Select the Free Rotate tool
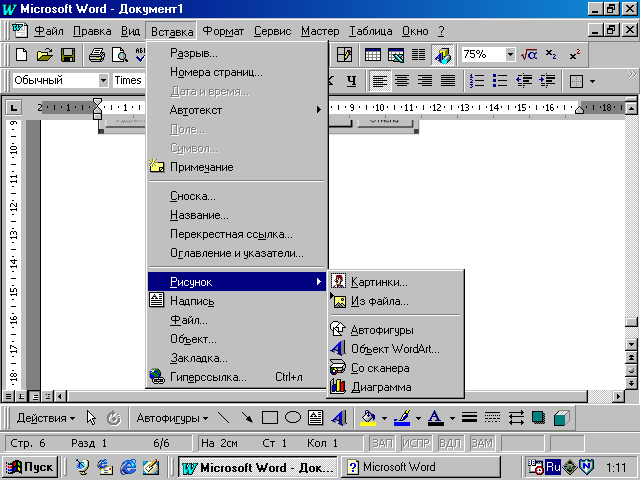Screen dimensions: 640x480 tap(114, 418)
